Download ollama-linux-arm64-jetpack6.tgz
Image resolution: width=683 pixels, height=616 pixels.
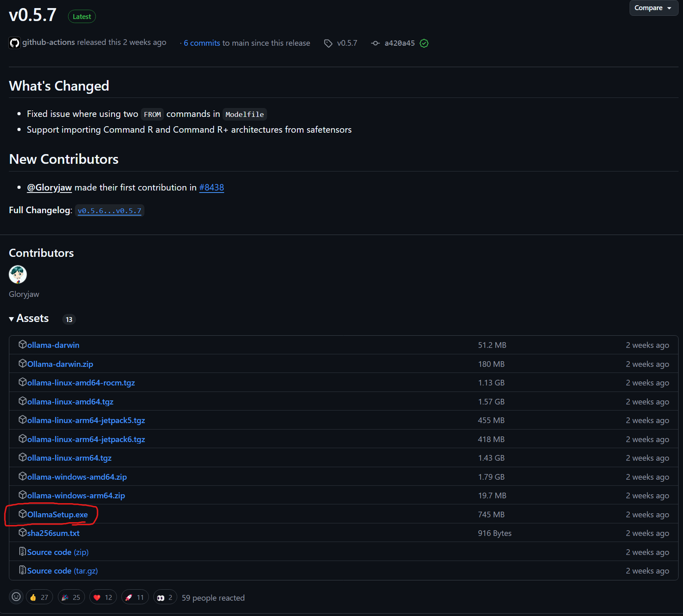pyautogui.click(x=86, y=439)
